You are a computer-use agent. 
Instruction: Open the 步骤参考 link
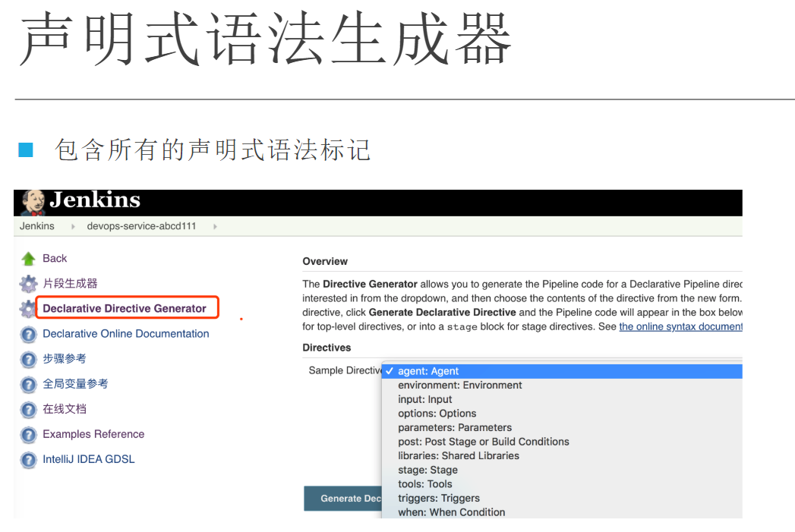point(65,359)
